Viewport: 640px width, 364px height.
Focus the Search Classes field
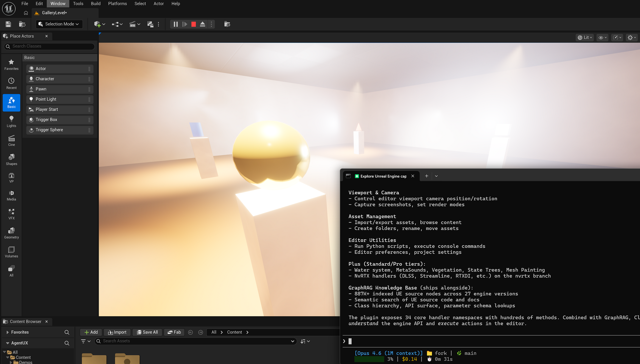[x=49, y=46]
